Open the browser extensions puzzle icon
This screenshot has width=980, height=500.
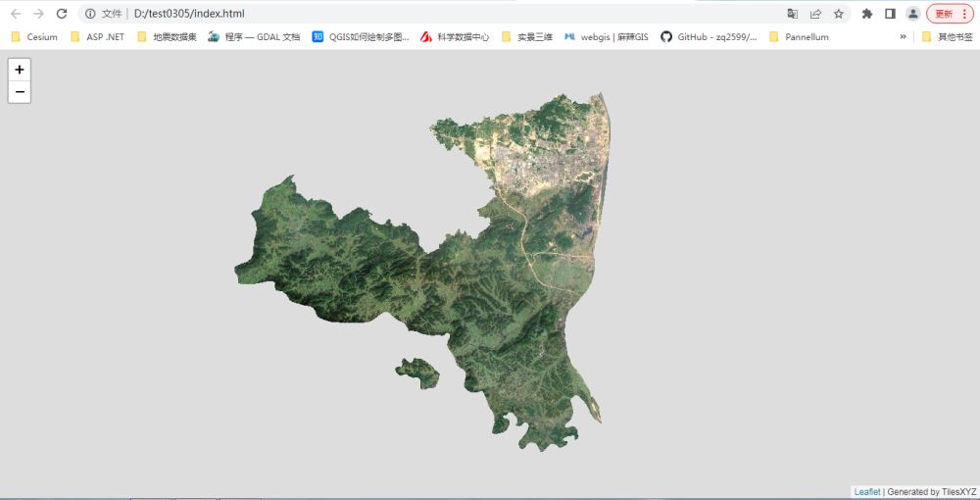867,14
